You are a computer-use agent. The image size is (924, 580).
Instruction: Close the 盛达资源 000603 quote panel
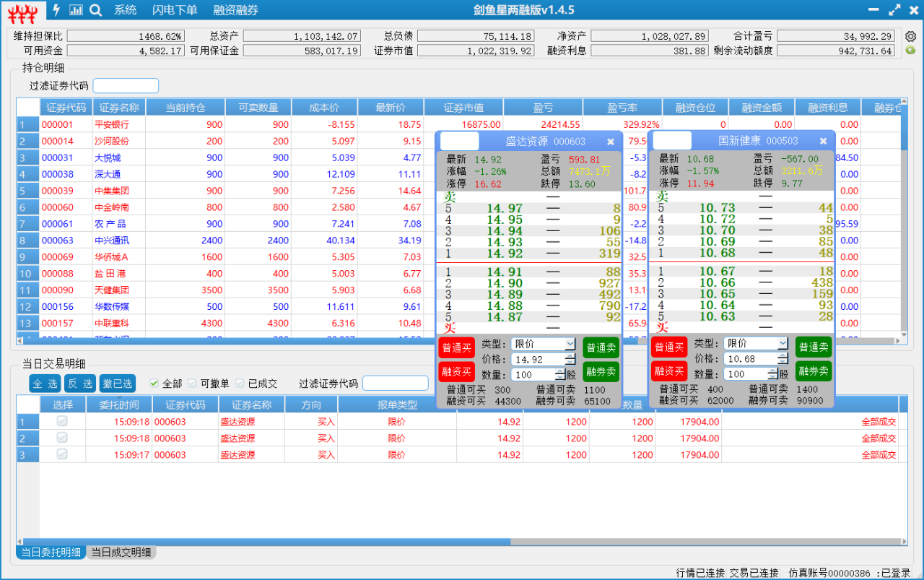pos(611,142)
